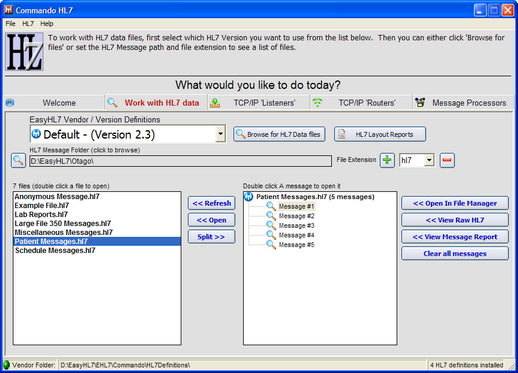
Task: Add a file extension with green plus
Action: (x=387, y=160)
